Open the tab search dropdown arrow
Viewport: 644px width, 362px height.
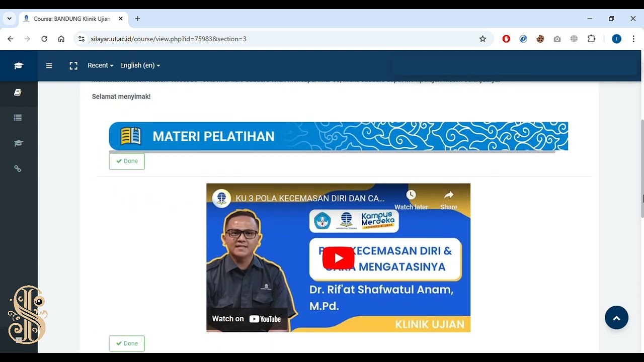pyautogui.click(x=9, y=19)
